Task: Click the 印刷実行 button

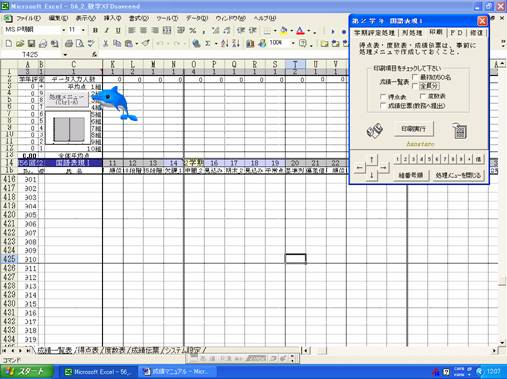Action: [413, 129]
